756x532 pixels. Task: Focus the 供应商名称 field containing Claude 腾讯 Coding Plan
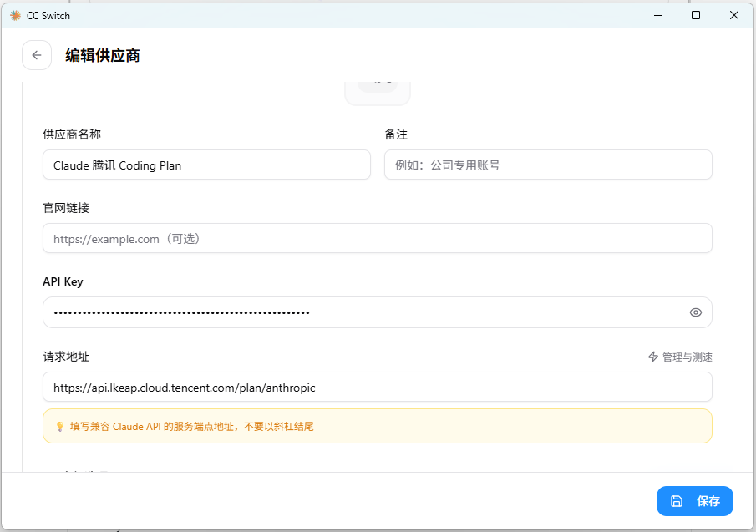(206, 165)
